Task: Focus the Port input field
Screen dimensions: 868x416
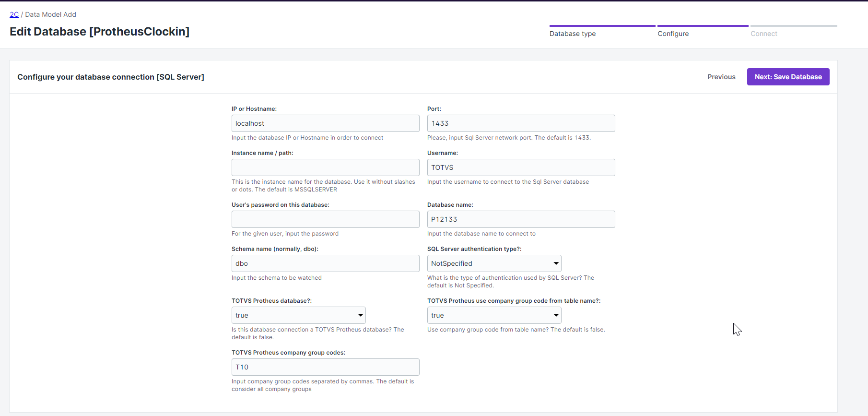Action: point(521,123)
